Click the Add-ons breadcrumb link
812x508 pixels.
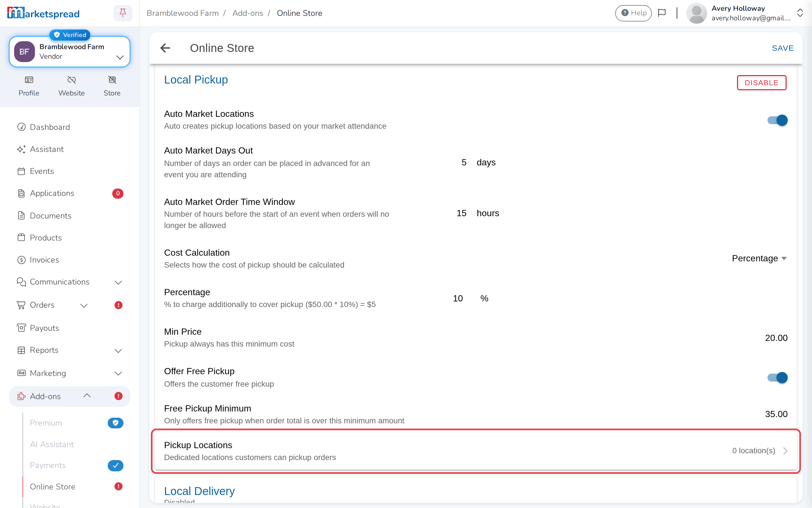(248, 13)
